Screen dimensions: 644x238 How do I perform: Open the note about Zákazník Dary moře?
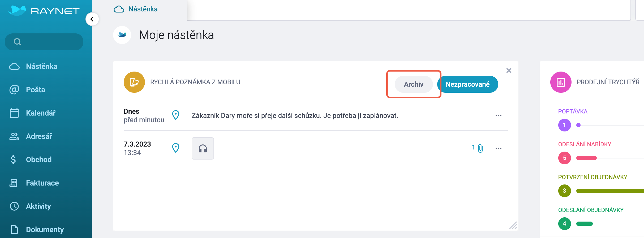tap(295, 116)
